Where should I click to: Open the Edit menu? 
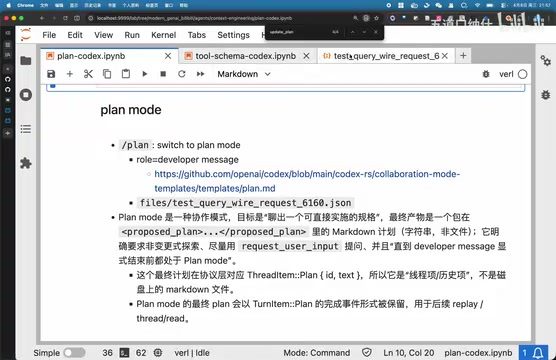(x=75, y=35)
